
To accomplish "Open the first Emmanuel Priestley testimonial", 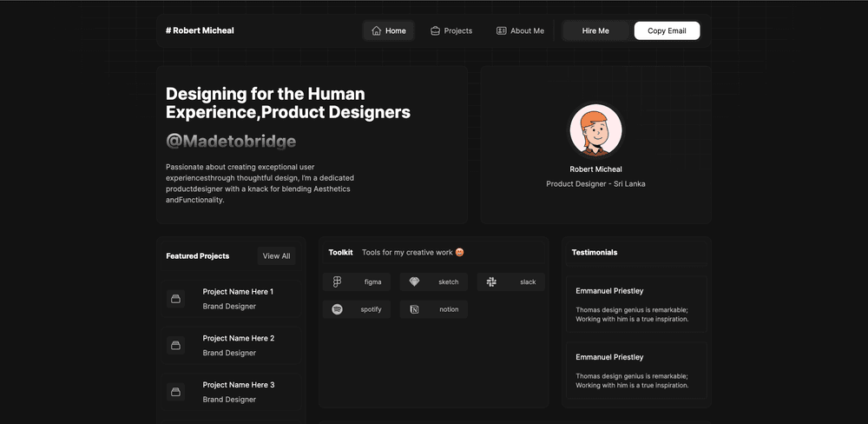I will pos(636,304).
